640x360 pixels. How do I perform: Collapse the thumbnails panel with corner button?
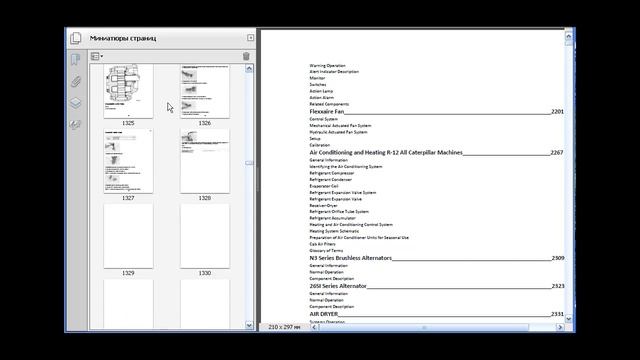click(x=250, y=38)
